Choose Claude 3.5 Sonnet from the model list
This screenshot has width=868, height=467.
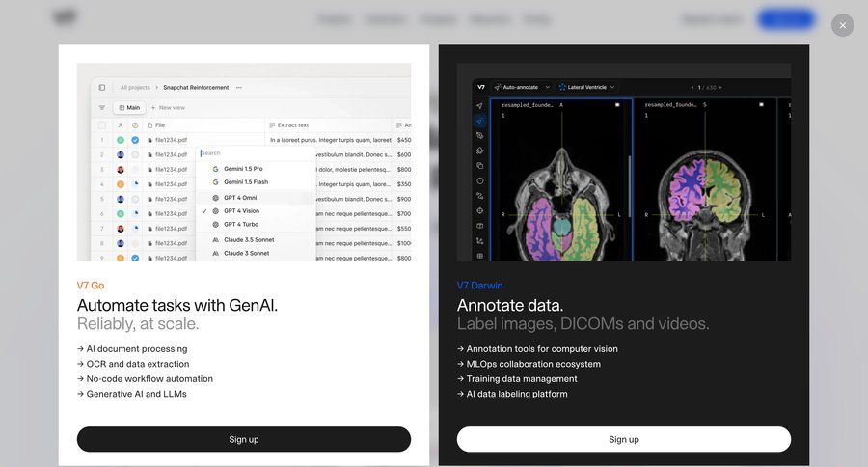tap(249, 240)
